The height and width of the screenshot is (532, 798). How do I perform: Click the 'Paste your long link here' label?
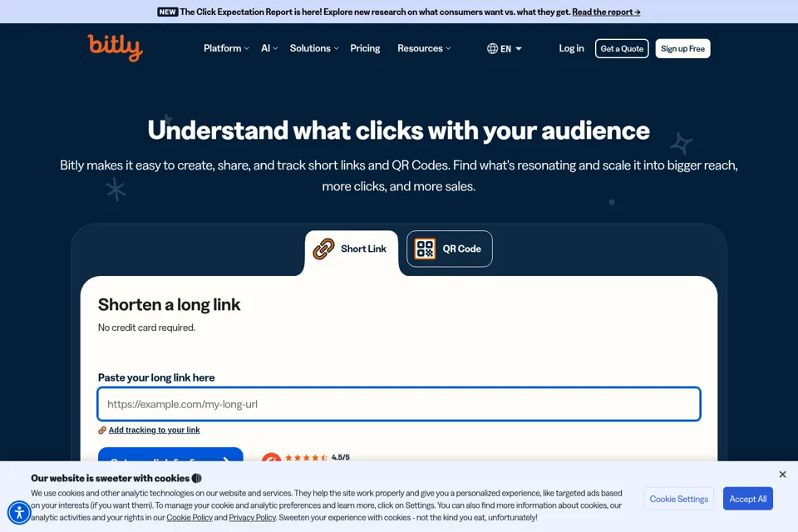[x=156, y=377]
